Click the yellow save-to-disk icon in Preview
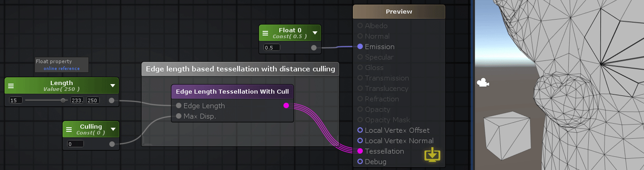The width and height of the screenshot is (644, 170). (x=432, y=155)
